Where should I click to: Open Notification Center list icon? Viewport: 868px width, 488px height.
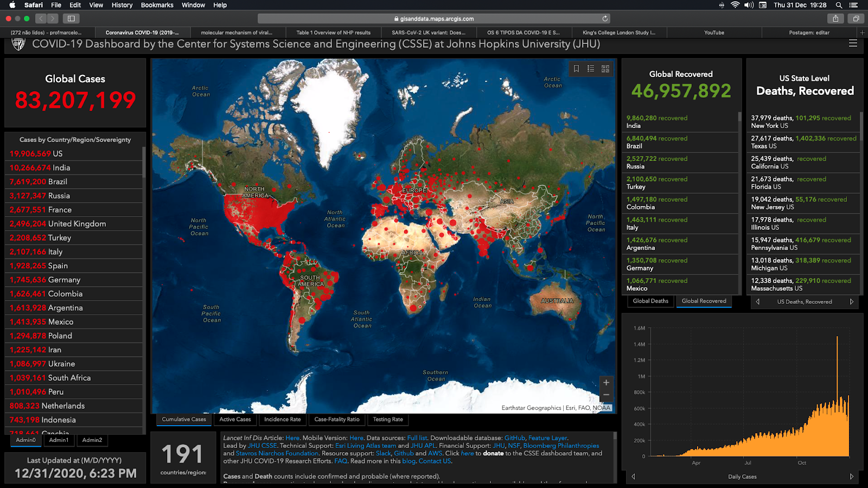[x=853, y=5]
